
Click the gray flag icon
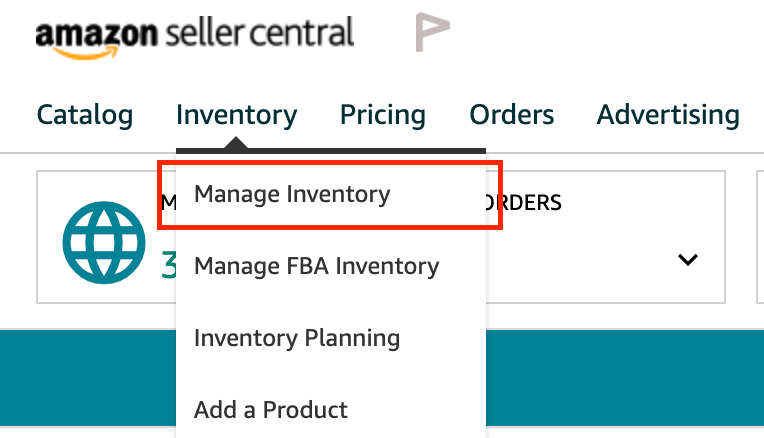(432, 35)
